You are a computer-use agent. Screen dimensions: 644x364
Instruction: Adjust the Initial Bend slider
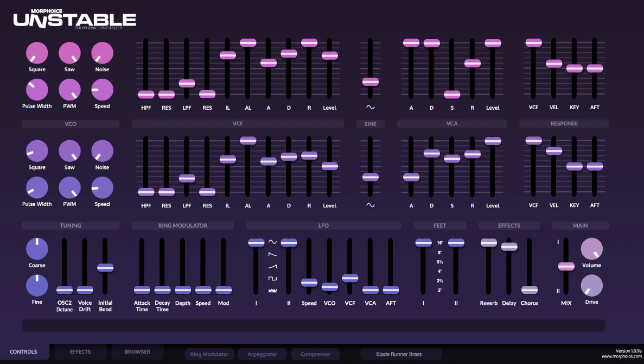click(x=105, y=268)
